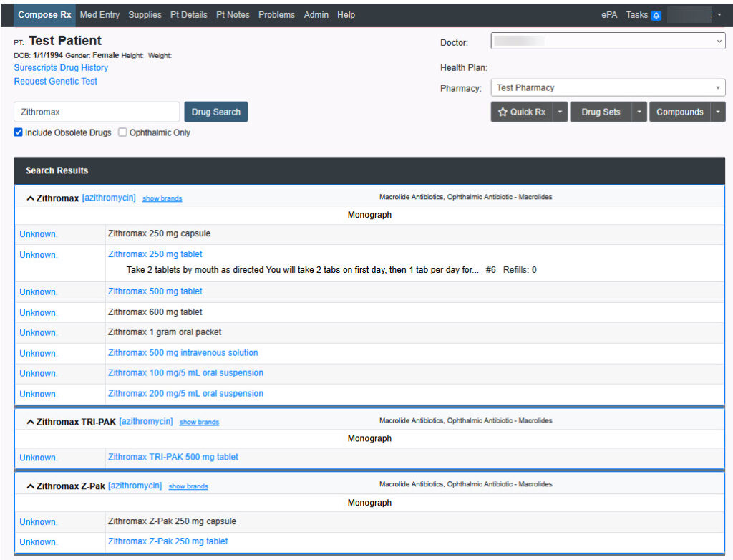Collapse the Zithromax TRI-PAK group chevron

[30, 423]
